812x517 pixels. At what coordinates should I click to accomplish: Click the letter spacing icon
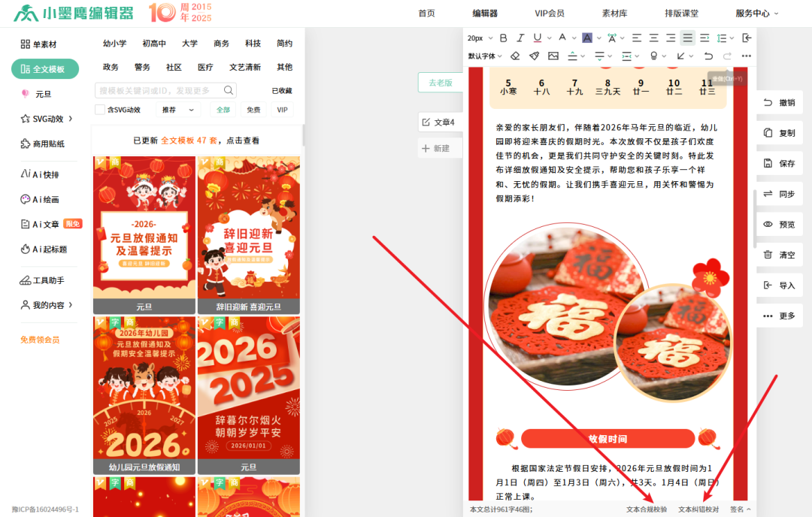click(x=612, y=38)
